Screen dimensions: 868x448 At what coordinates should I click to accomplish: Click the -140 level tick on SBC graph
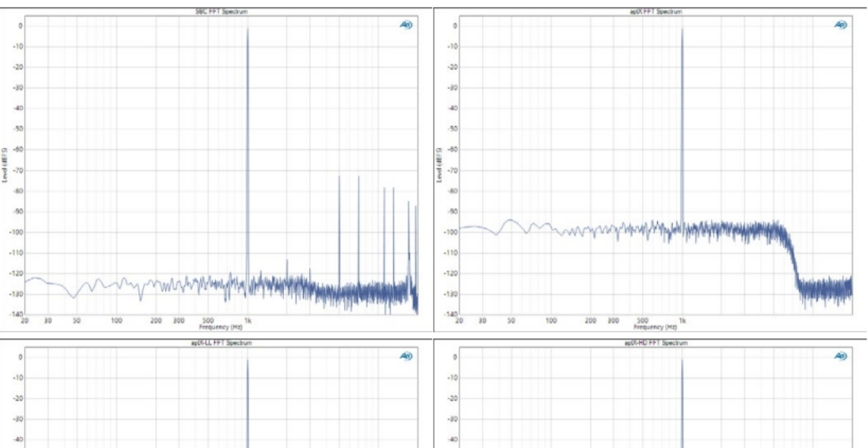click(16, 314)
